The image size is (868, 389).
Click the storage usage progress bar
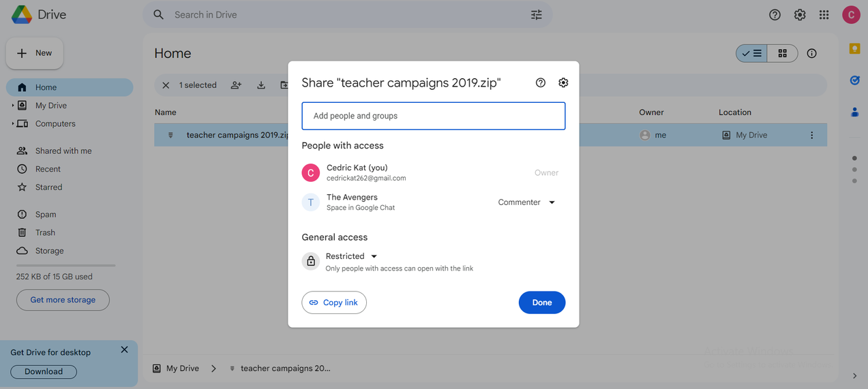66,265
